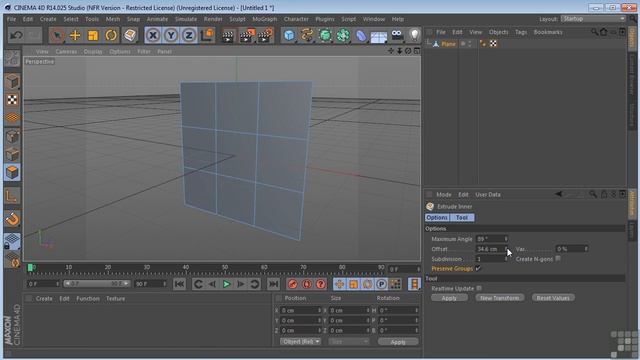Open the Deformer objects icon

(x=361, y=36)
